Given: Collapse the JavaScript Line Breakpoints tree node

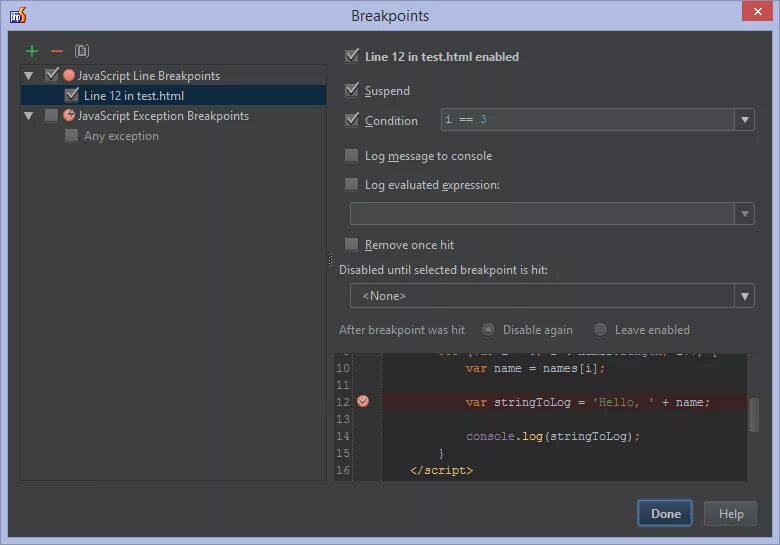Looking at the screenshot, I should click(30, 75).
